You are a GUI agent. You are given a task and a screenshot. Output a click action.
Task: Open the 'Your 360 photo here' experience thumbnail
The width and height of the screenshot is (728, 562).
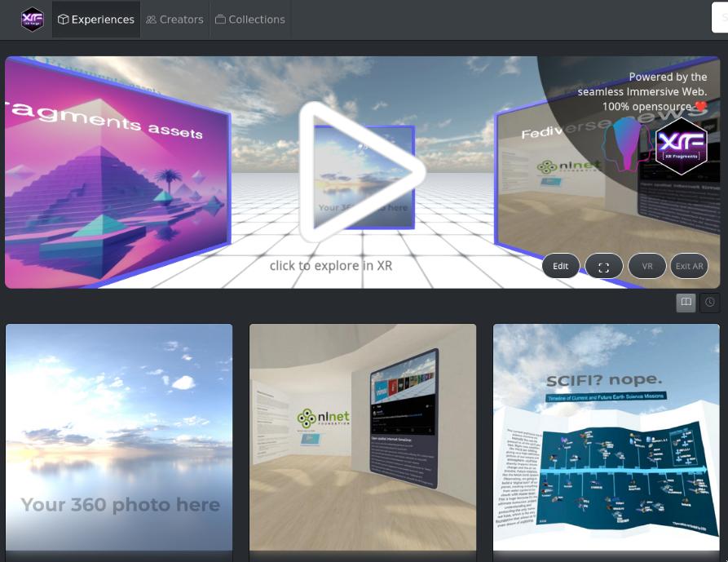click(119, 437)
